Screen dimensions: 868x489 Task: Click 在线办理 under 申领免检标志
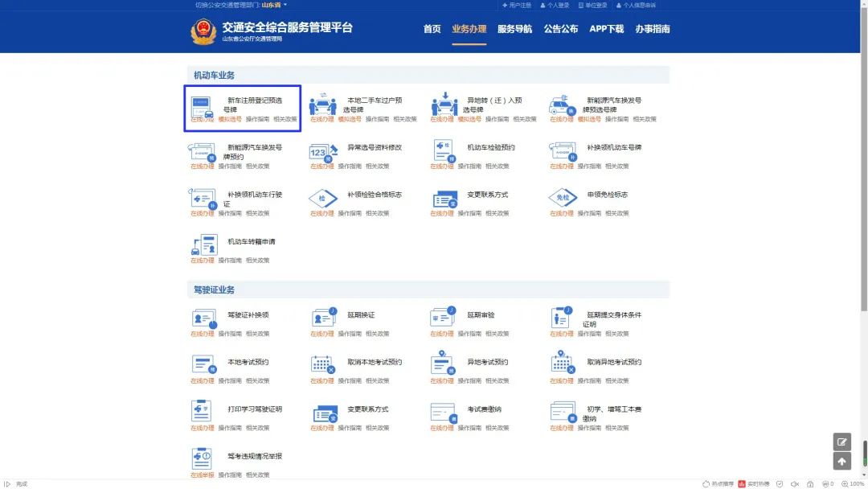[x=561, y=213]
